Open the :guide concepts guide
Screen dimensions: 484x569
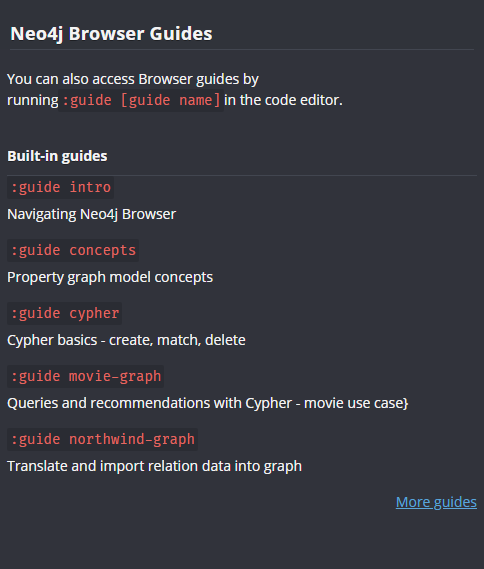coord(73,250)
